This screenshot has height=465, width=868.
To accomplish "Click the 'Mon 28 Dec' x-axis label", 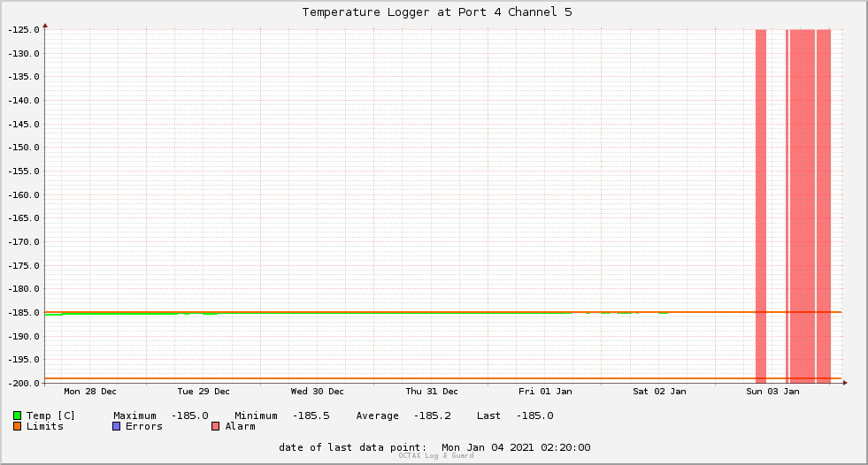I will click(x=90, y=392).
